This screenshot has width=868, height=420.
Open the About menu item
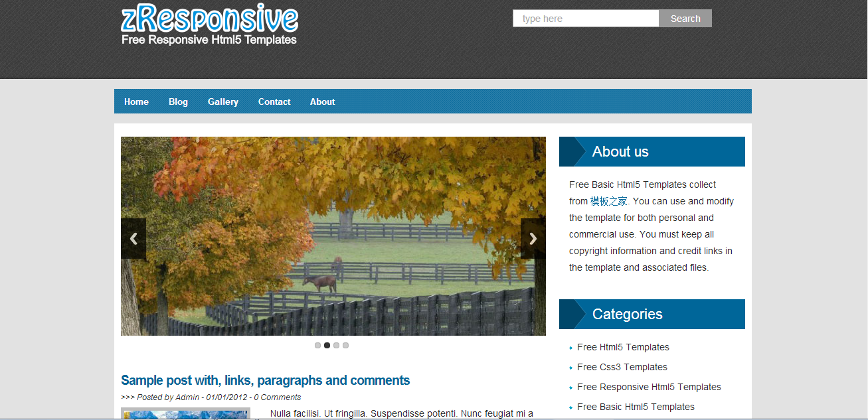(322, 102)
